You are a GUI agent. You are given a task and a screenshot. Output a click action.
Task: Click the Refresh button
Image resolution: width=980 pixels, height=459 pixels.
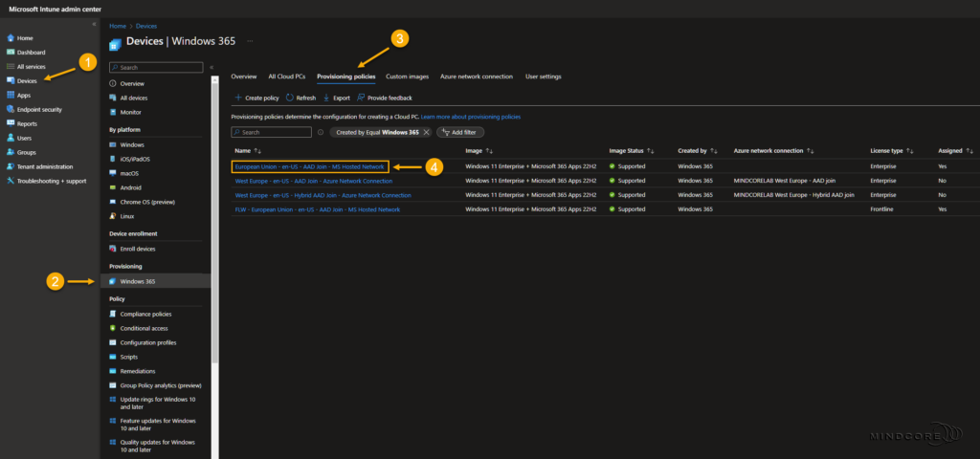[301, 98]
